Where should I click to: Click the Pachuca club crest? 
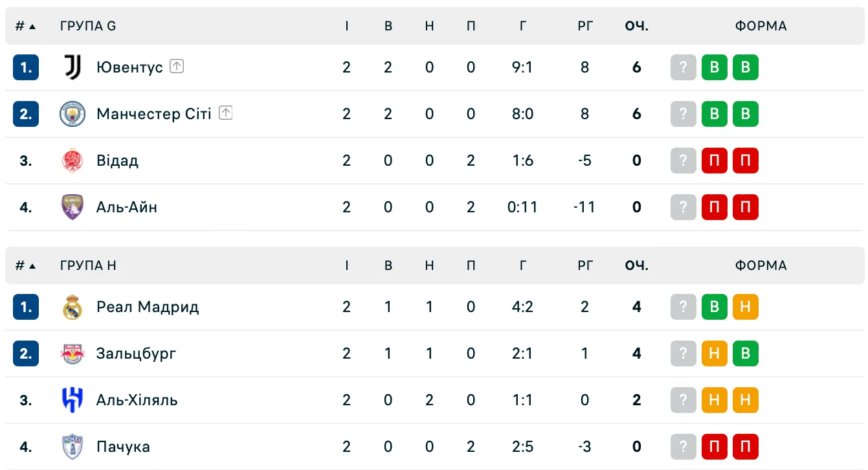coord(72,447)
